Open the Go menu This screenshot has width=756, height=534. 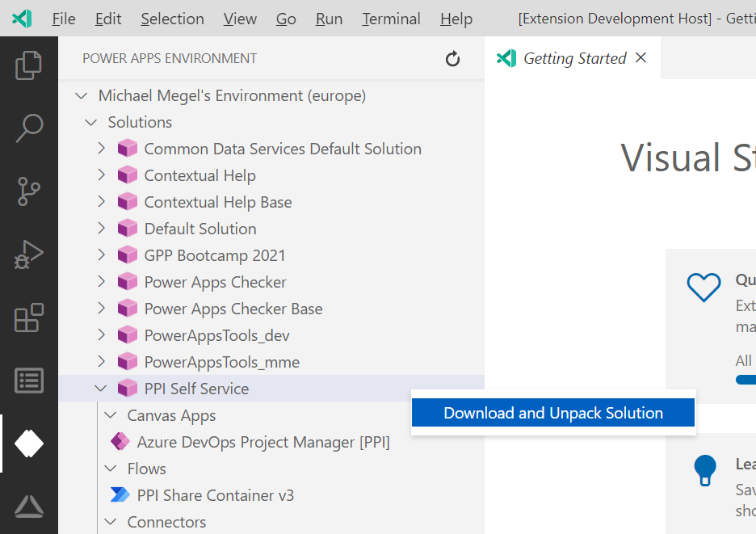pyautogui.click(x=286, y=19)
